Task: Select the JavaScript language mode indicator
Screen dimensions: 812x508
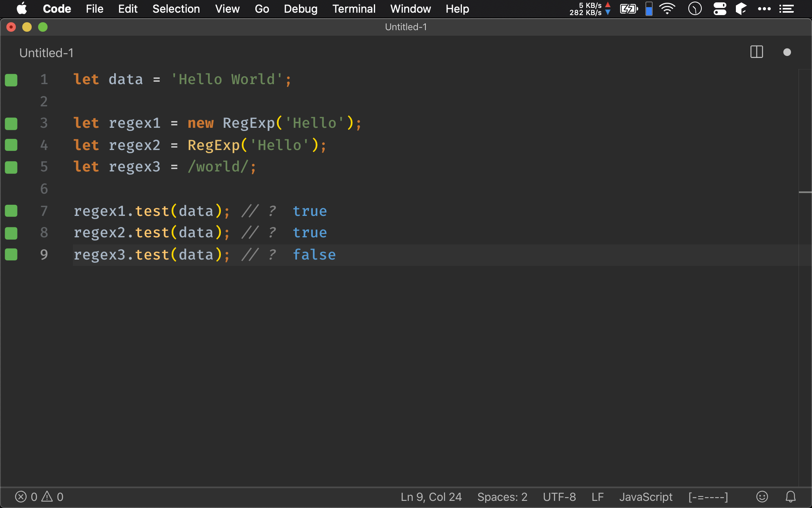Action: click(646, 497)
